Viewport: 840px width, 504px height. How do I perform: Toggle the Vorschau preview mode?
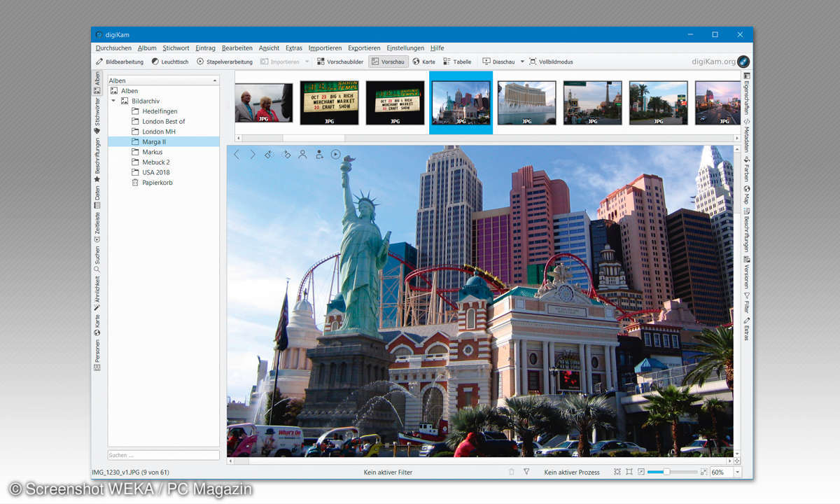pyautogui.click(x=388, y=62)
